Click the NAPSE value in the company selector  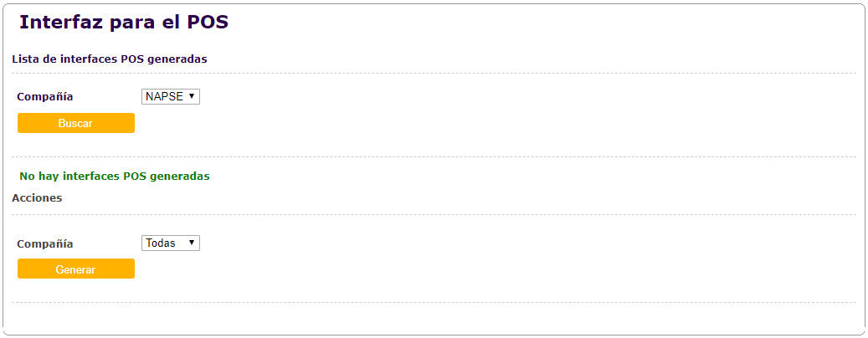point(163,96)
